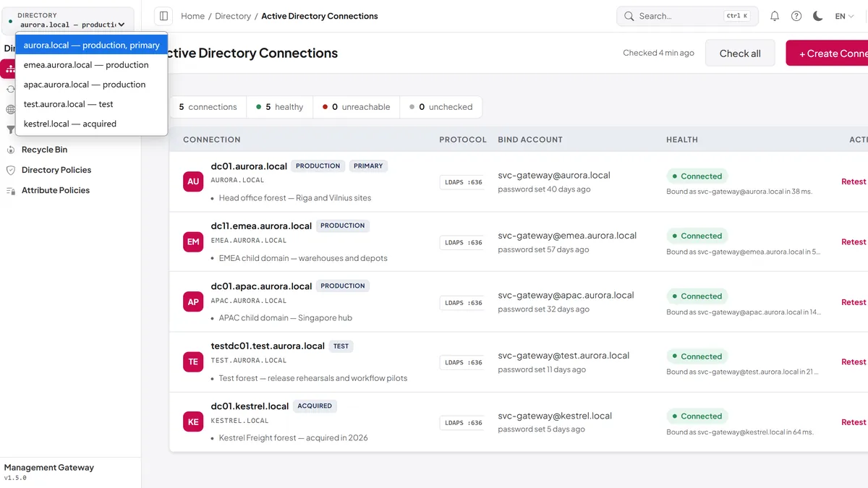Click the 0 unchecked filter chip

(441, 107)
